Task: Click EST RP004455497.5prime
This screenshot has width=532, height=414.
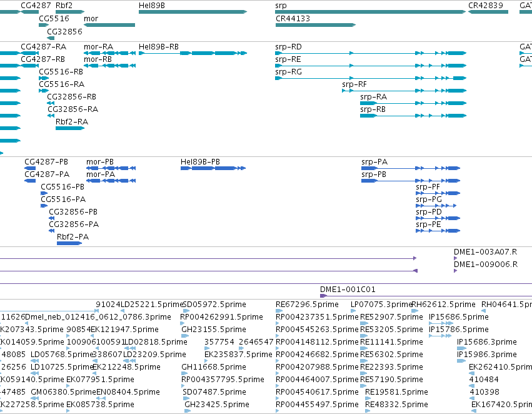Action: tap(317, 405)
